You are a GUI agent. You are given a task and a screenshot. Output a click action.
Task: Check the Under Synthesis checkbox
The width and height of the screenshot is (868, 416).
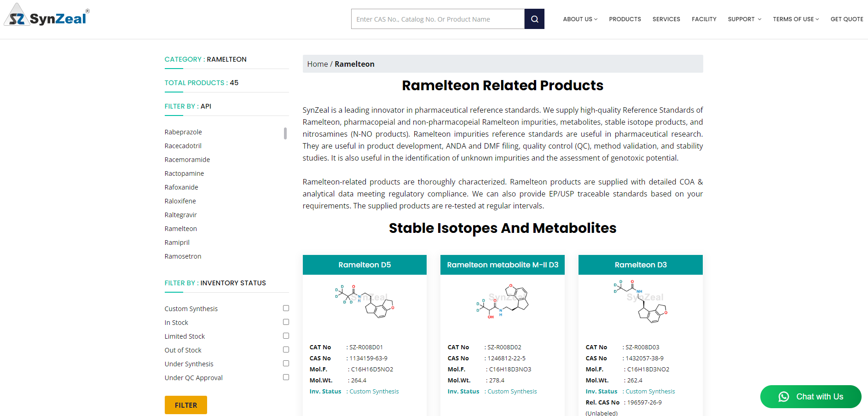[x=286, y=364]
